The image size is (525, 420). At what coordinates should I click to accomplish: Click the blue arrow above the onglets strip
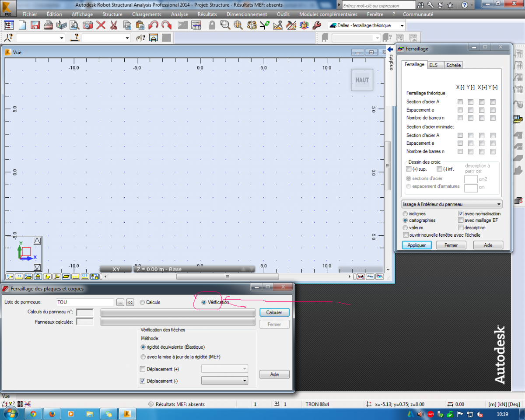tap(390, 49)
